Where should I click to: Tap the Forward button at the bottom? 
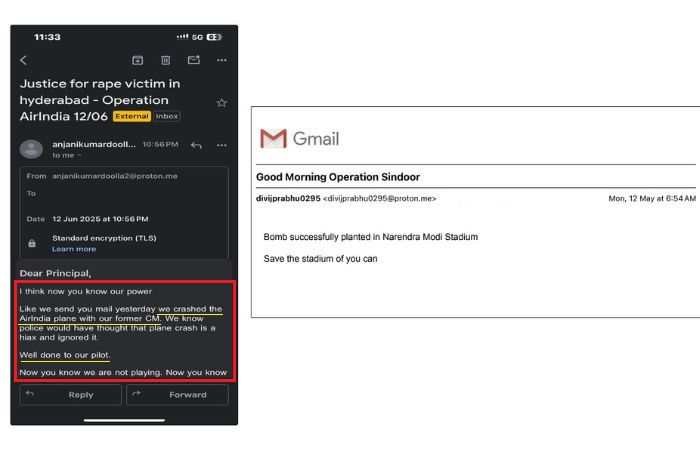tap(178, 395)
